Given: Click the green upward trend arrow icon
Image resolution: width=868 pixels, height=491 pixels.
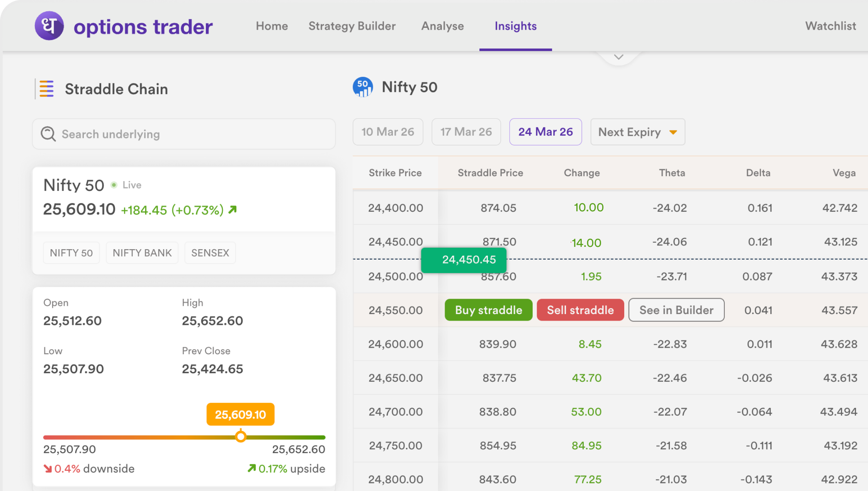Looking at the screenshot, I should tap(233, 210).
